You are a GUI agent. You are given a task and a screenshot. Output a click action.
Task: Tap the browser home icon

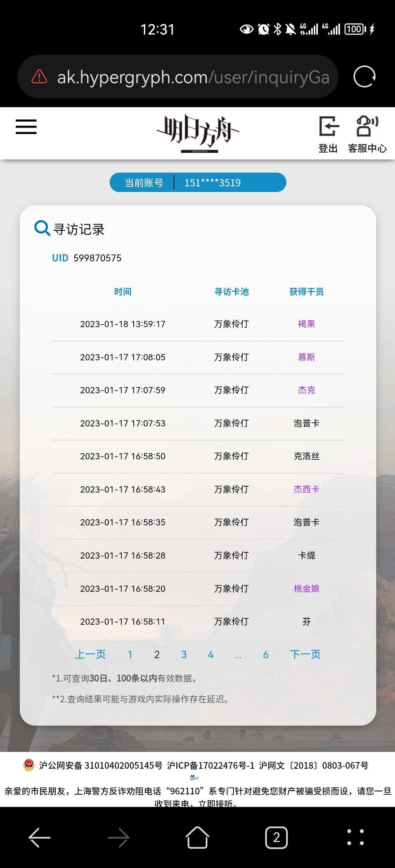click(x=197, y=837)
